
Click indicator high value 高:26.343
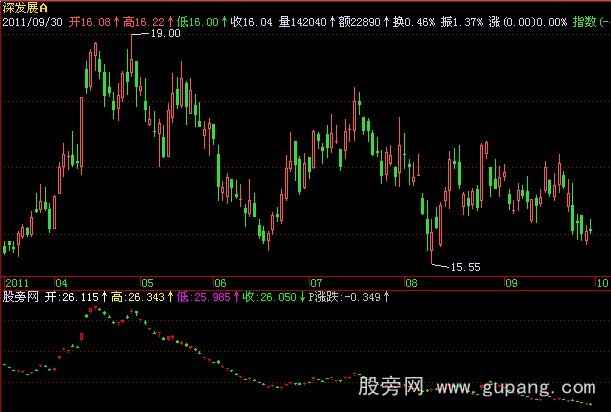pyautogui.click(x=138, y=297)
